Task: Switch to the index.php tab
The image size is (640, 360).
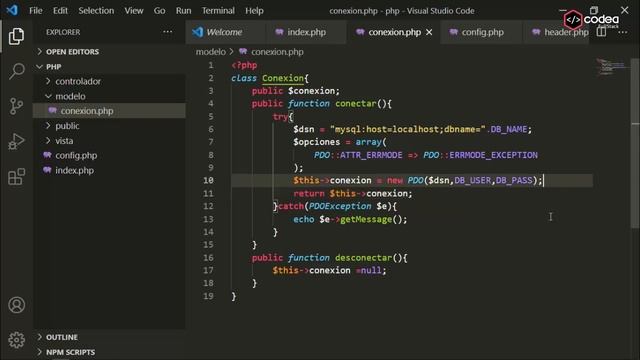Action: point(306,32)
